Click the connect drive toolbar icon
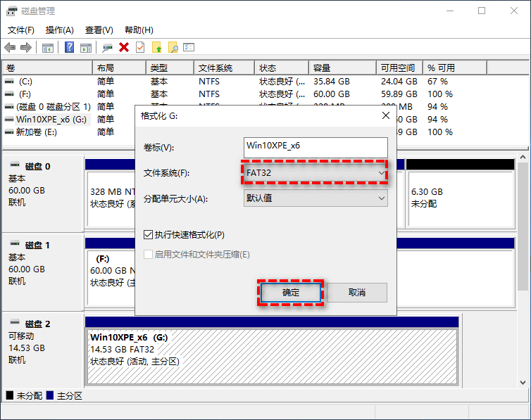Image resolution: width=531 pixels, height=420 pixels. point(107,47)
